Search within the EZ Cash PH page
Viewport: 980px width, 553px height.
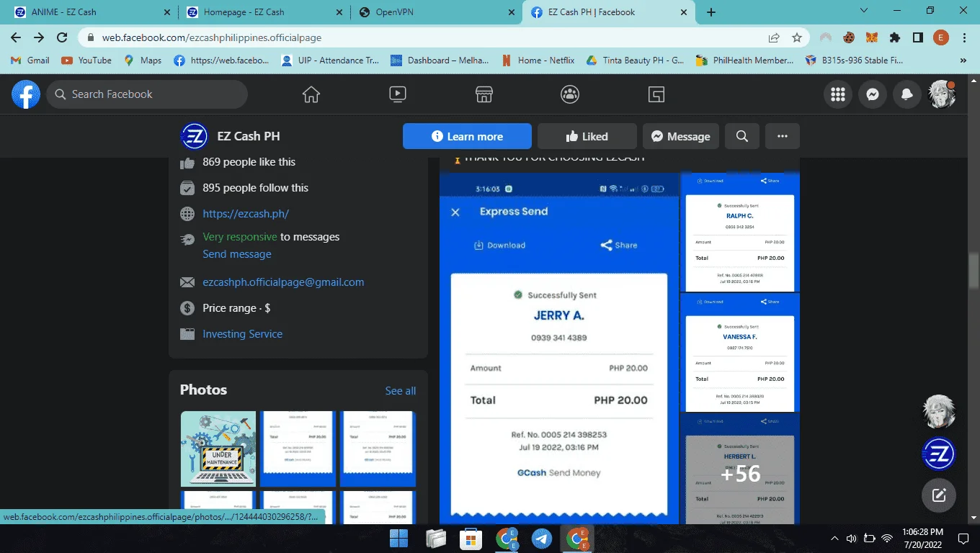tap(742, 136)
